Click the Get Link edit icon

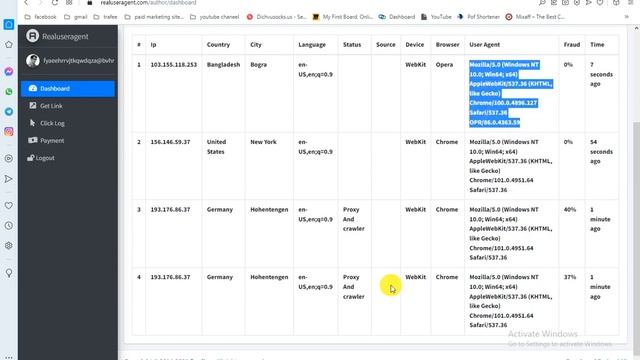[33, 105]
